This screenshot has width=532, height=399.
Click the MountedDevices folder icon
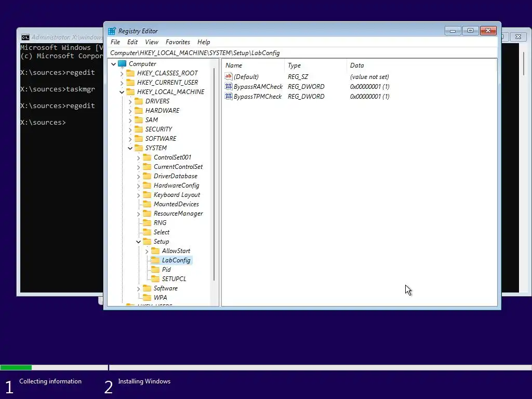(147, 204)
